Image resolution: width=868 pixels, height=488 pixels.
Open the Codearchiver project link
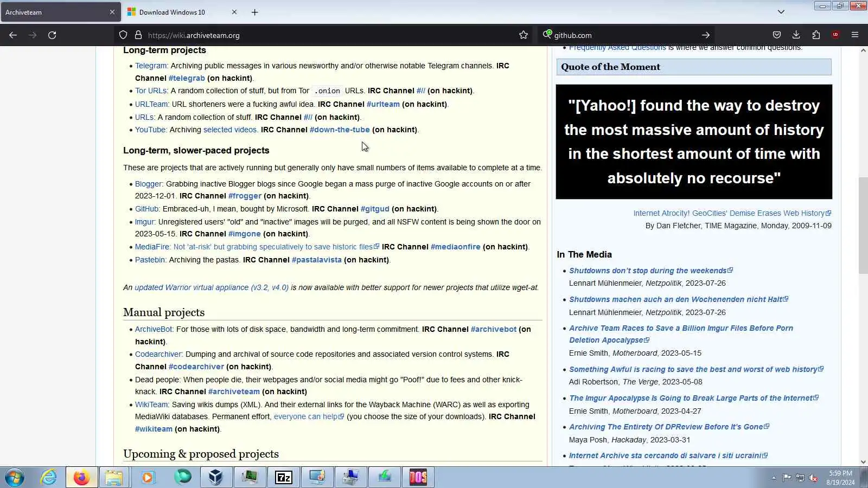tap(158, 354)
